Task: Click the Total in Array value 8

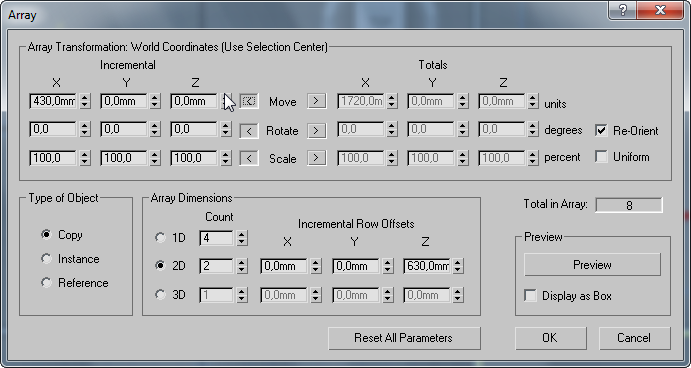Action: pyautogui.click(x=629, y=205)
